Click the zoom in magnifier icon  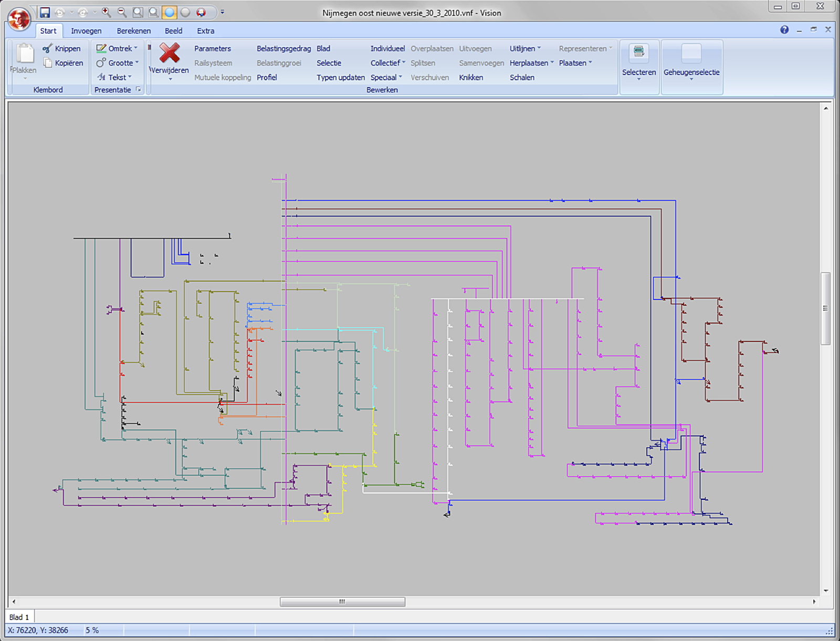coord(106,12)
